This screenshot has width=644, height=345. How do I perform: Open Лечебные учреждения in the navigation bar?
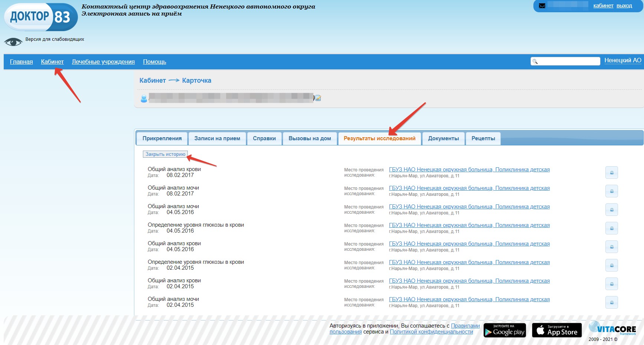click(x=103, y=62)
